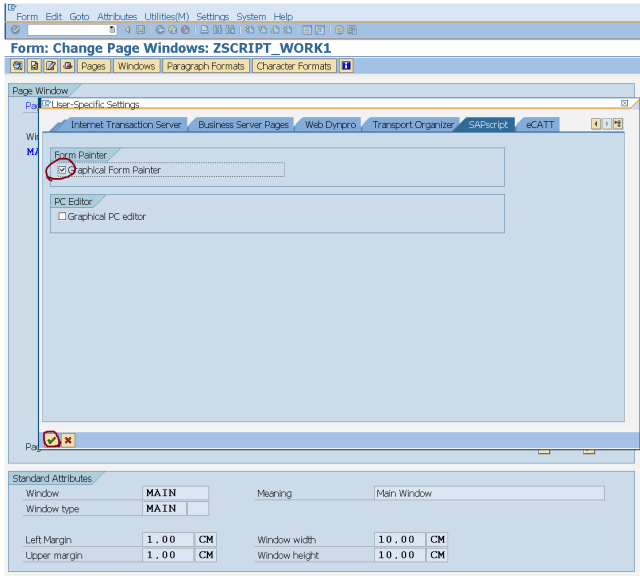The width and height of the screenshot is (640, 576).
Task: Click the Upper margin value field
Action: click(168, 555)
